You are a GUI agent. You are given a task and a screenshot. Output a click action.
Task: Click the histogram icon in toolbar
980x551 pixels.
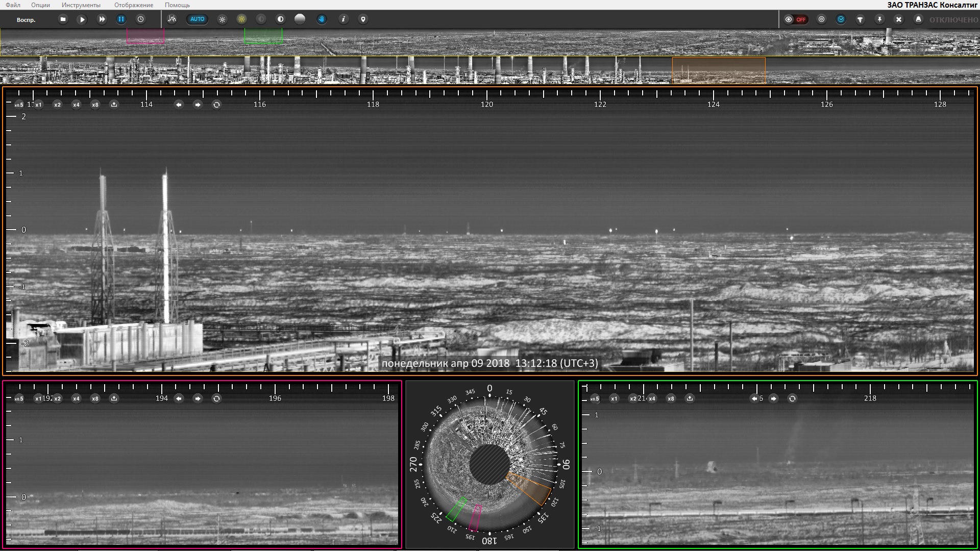(172, 19)
